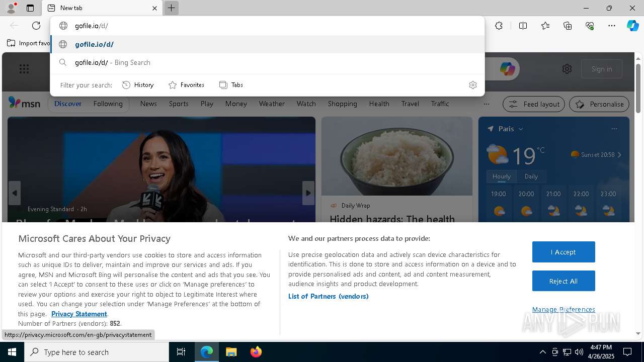
Task: Filter search by Favorites
Action: pos(186,85)
